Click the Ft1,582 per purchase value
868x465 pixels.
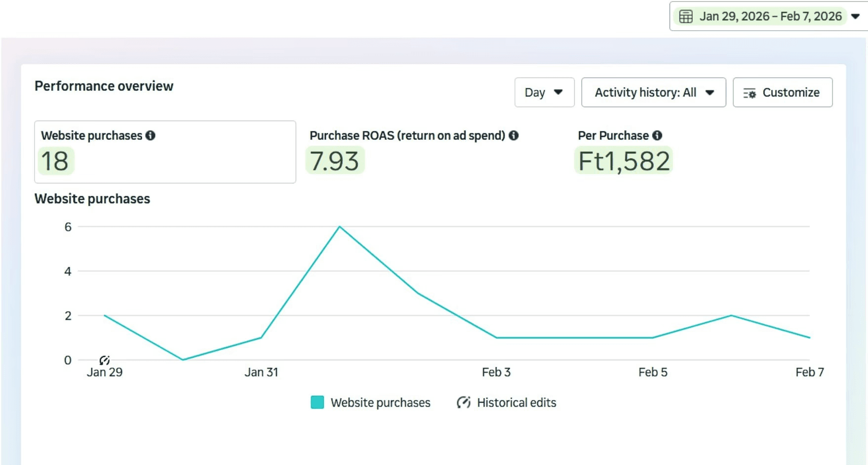pyautogui.click(x=624, y=161)
